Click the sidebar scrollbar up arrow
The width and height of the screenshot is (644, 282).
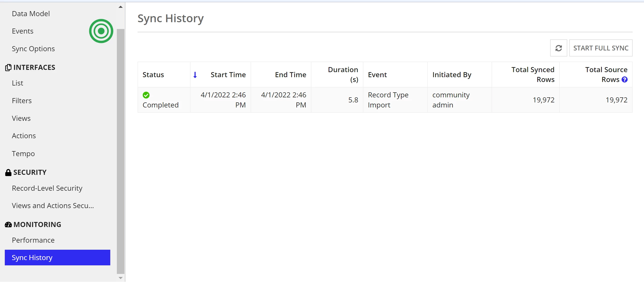(x=121, y=7)
